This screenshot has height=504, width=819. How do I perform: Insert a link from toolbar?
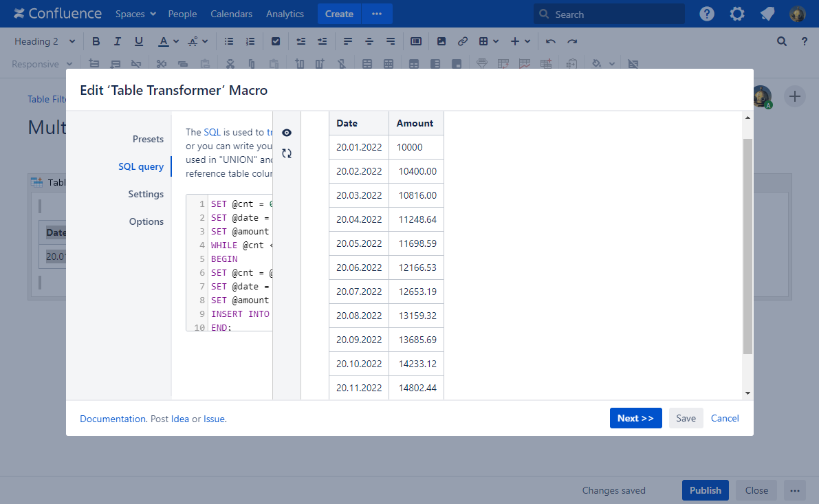[x=462, y=41]
